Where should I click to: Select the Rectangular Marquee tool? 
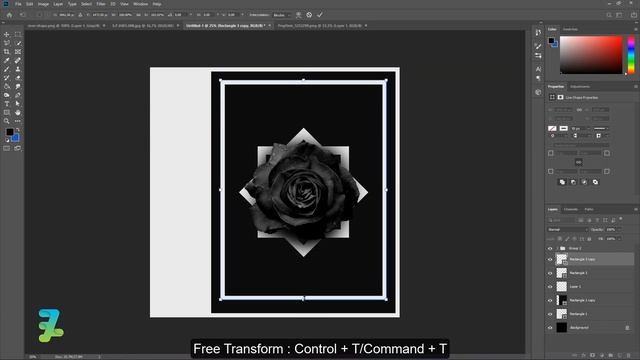click(18, 35)
